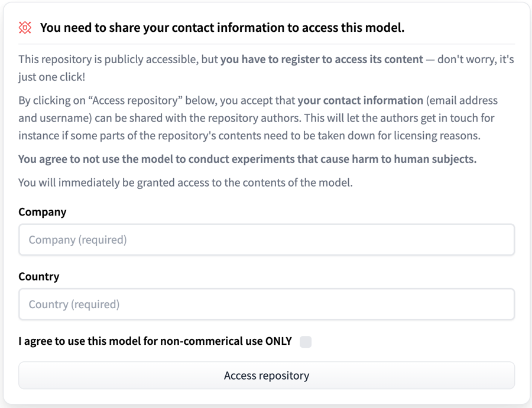Tick the non-commercial use agreement checkbox
This screenshot has width=532, height=408.
(306, 341)
